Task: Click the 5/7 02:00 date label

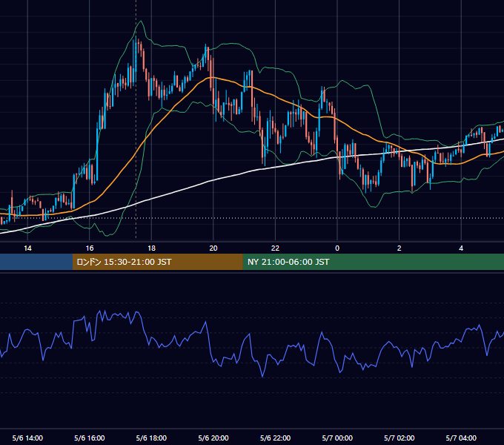Action: coord(399,438)
